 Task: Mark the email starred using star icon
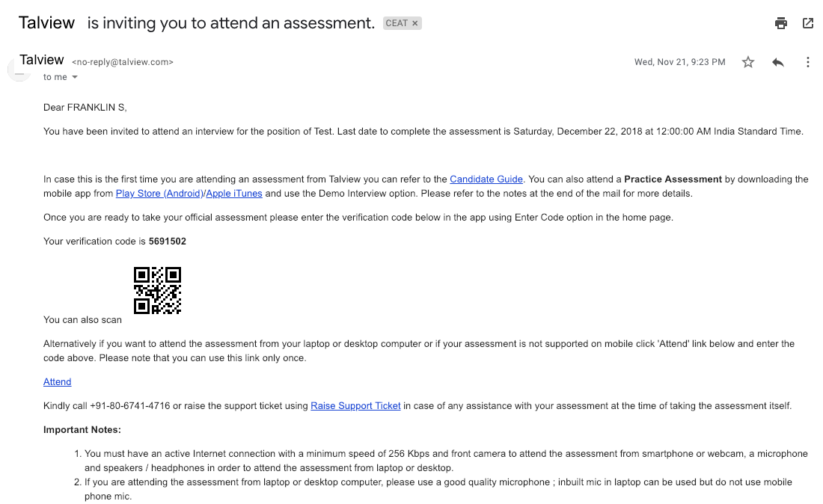[747, 62]
